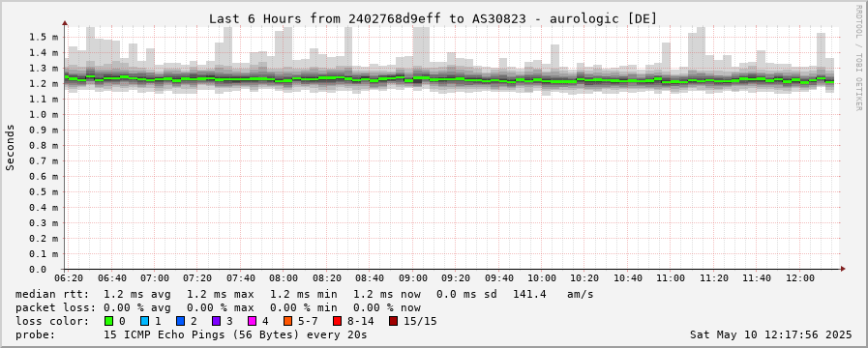Click the blue loss color 2 swatch
Image resolution: width=868 pixels, height=348 pixels.
point(179,321)
